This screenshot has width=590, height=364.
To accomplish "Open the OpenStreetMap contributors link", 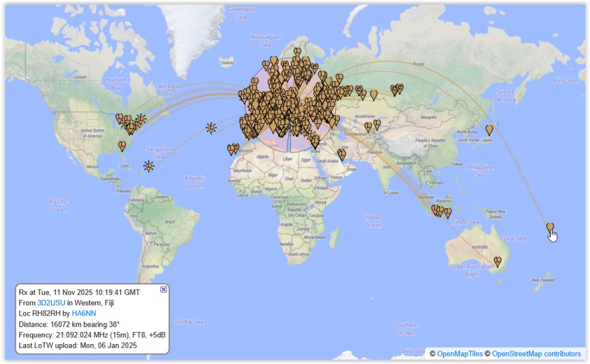I will coord(536,353).
